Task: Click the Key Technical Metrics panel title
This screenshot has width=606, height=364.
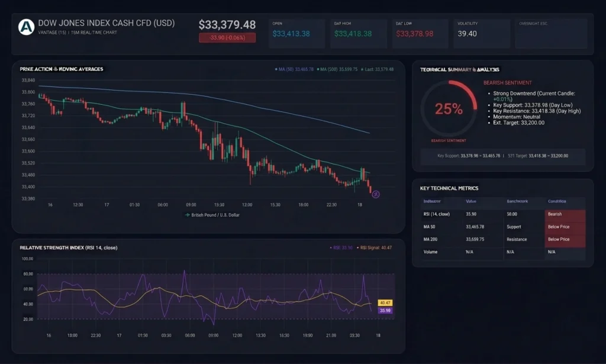Action: pyautogui.click(x=449, y=188)
